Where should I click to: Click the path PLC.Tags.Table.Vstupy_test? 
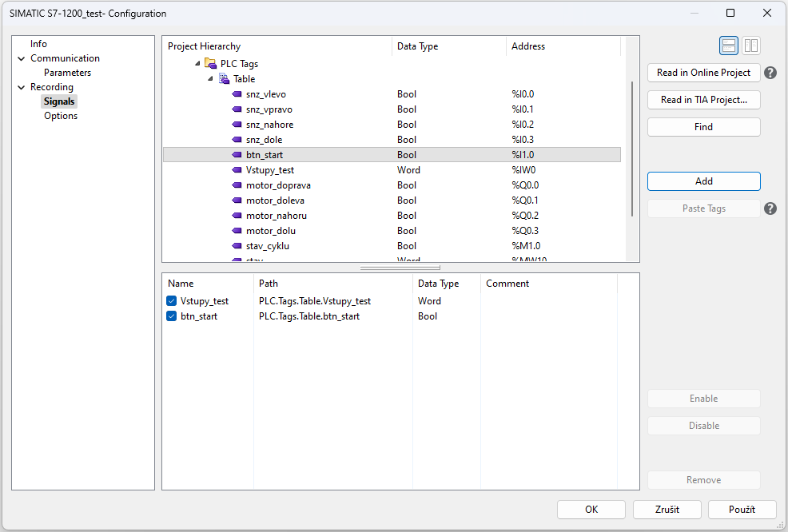(x=315, y=301)
